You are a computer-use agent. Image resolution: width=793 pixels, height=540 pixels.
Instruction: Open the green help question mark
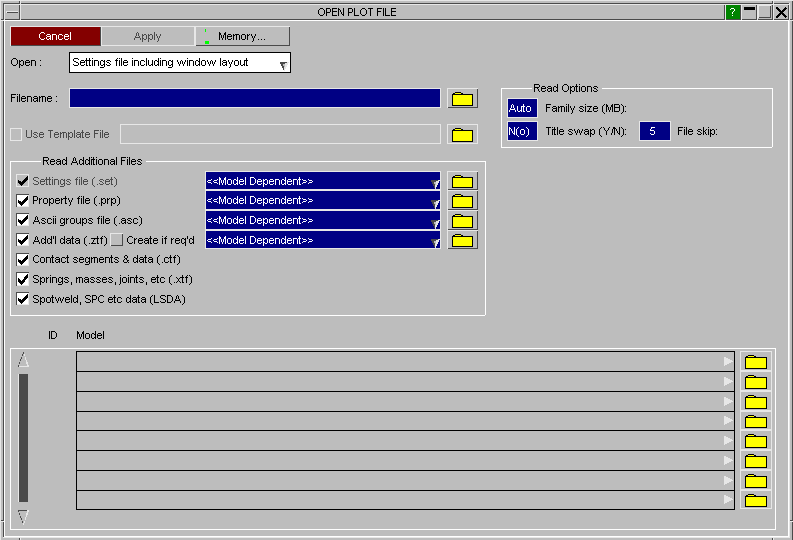click(732, 12)
